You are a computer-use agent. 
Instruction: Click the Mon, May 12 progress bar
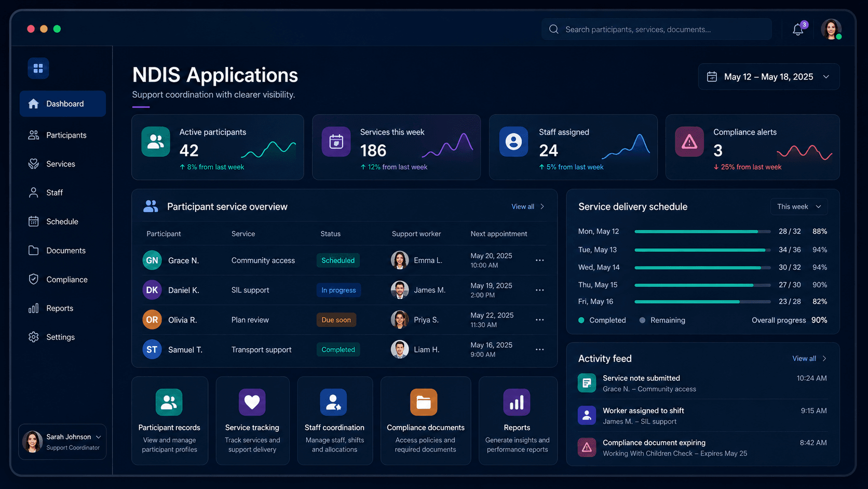click(702, 231)
